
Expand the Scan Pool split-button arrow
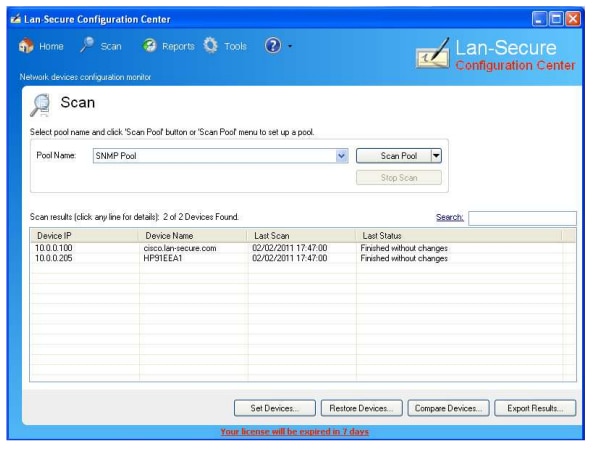436,156
